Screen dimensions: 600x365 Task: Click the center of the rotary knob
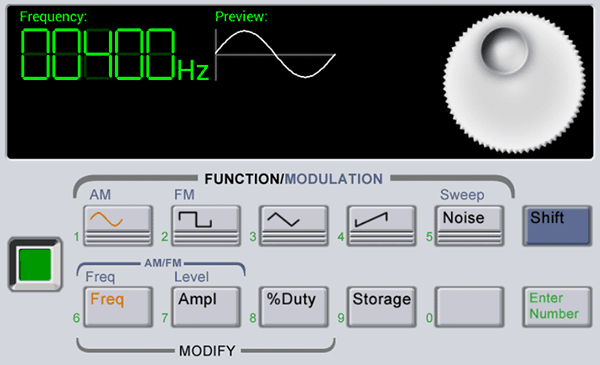514,82
